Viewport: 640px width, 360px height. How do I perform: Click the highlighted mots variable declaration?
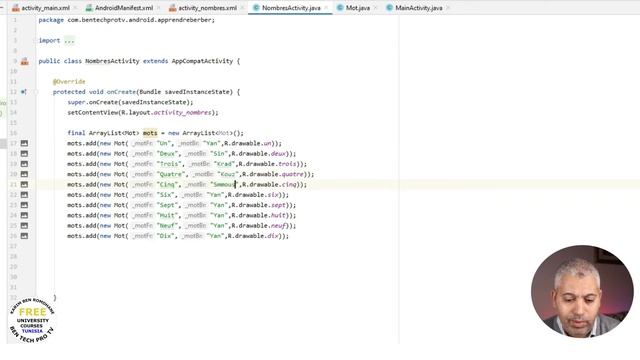pyautogui.click(x=150, y=133)
